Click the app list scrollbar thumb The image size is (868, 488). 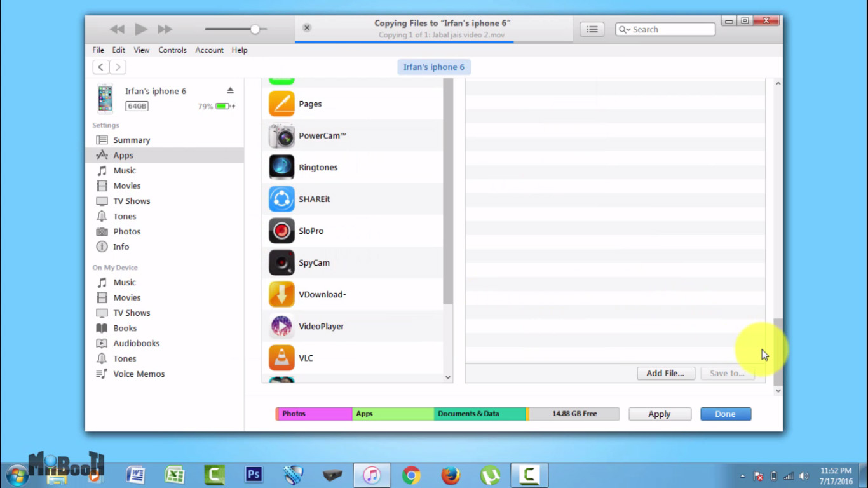click(x=448, y=191)
